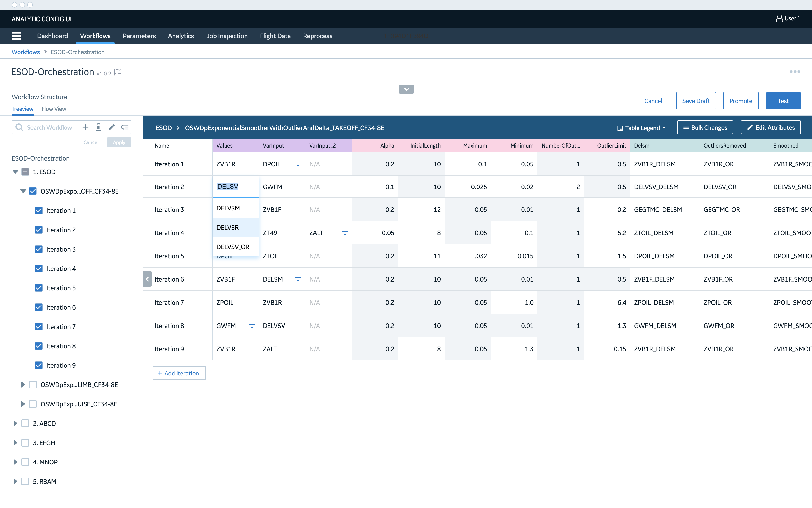Viewport: 812px width, 508px height.
Task: Click the filter icon beside GWFM in Iteration 8
Action: point(252,326)
